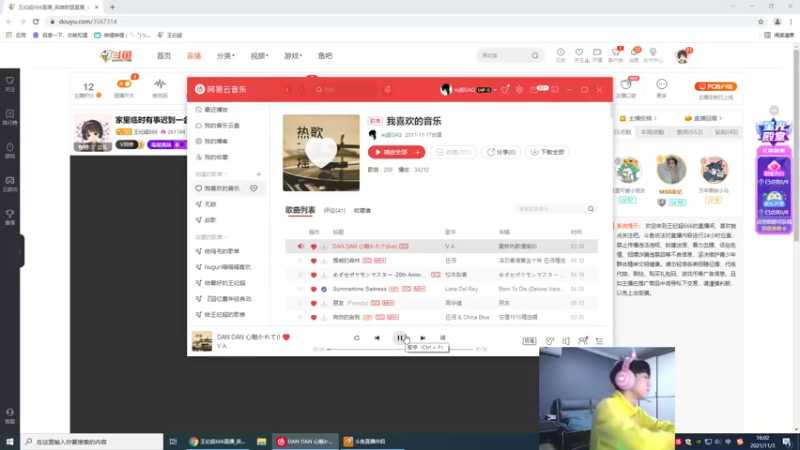The image size is (800, 450).
Task: Open NetEase settings gear icon
Action: tap(519, 90)
